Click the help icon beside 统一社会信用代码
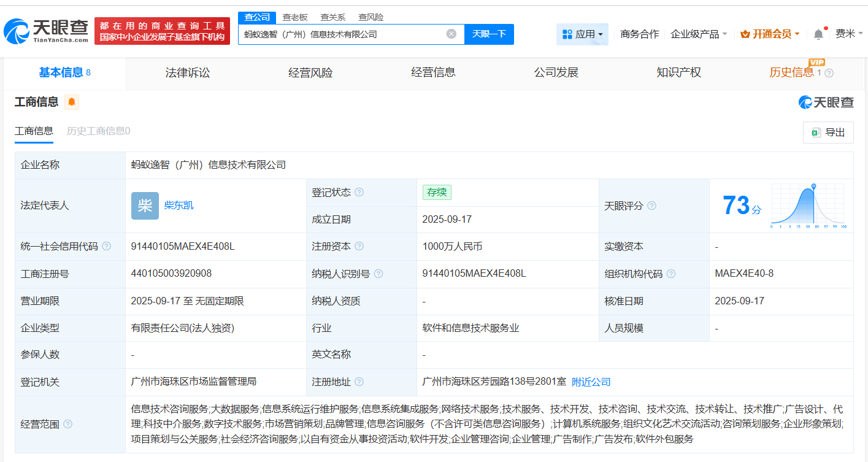Image resolution: width=868 pixels, height=462 pixels. click(x=107, y=246)
